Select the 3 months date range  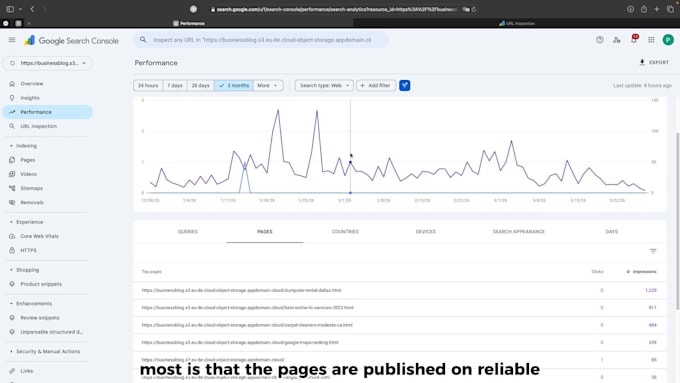234,85
